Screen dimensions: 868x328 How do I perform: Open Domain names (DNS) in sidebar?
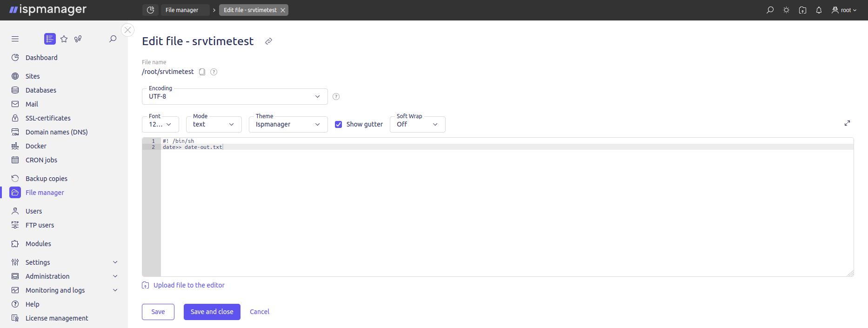[56, 132]
